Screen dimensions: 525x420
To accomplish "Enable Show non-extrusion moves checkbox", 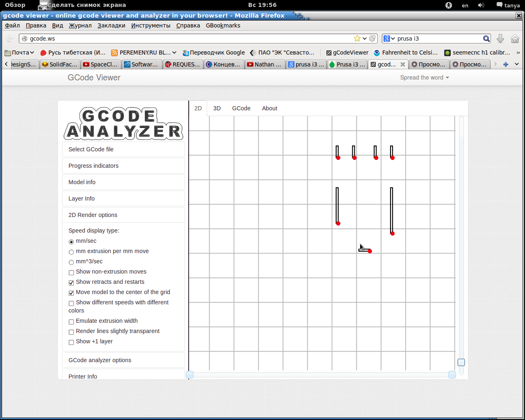I will (x=71, y=272).
